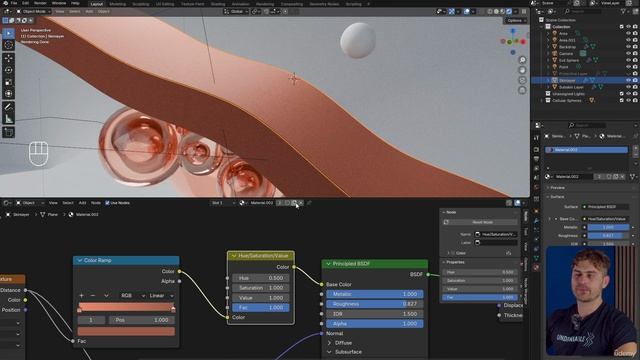Select the Move tool in viewport toolbar

coord(9,58)
